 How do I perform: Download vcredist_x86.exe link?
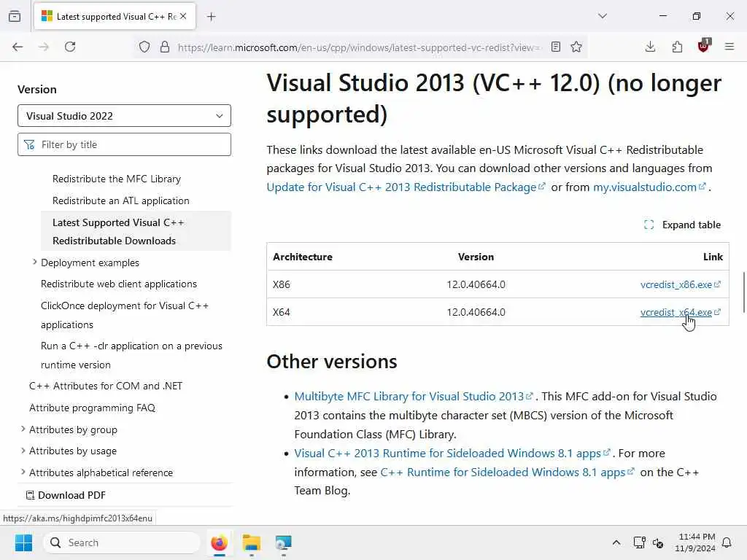[681, 285]
